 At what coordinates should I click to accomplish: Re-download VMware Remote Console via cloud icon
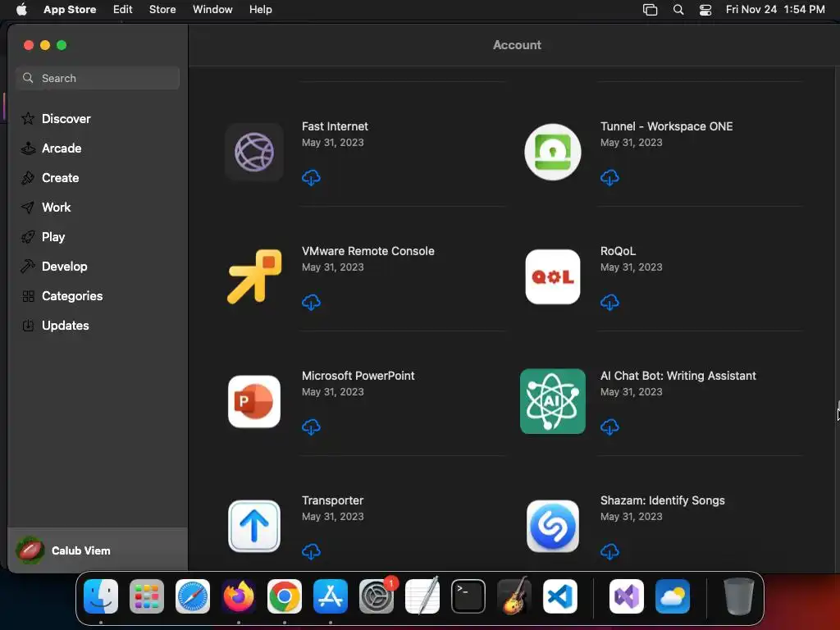tap(311, 302)
